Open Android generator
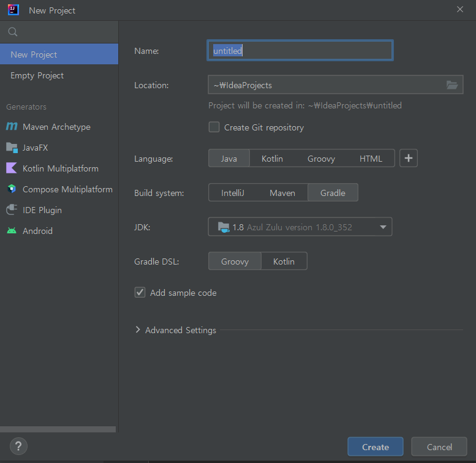This screenshot has height=463, width=476. pos(59,231)
